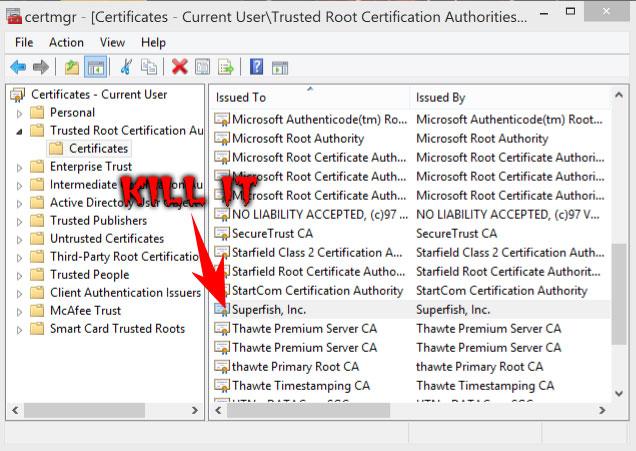Click tree pane horizontal scroll left arrow
Screen dimensions: 636x451
(x=15, y=410)
